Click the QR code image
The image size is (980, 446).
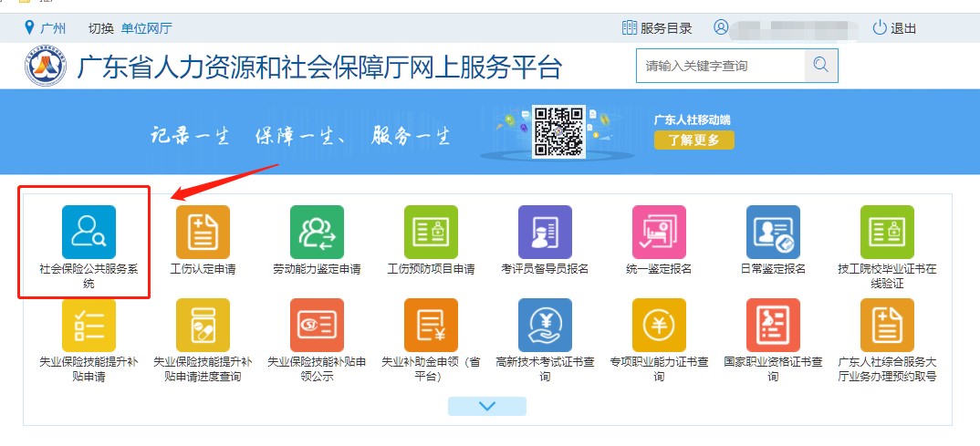tap(558, 132)
